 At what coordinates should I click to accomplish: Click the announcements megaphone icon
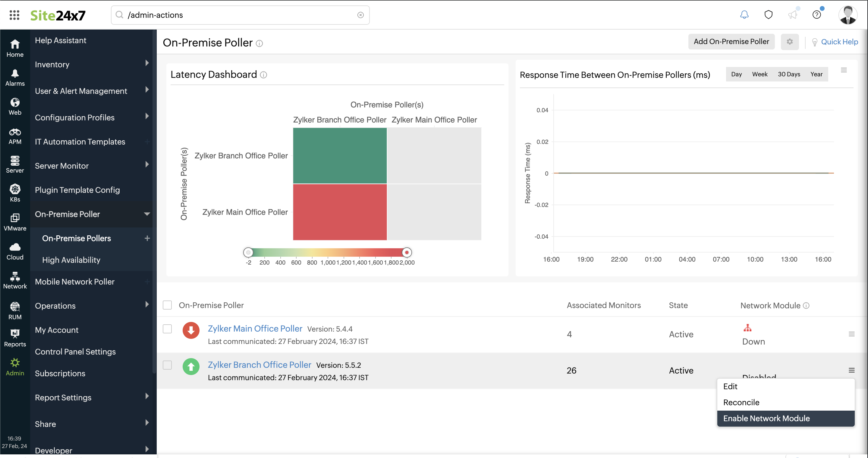[793, 15]
